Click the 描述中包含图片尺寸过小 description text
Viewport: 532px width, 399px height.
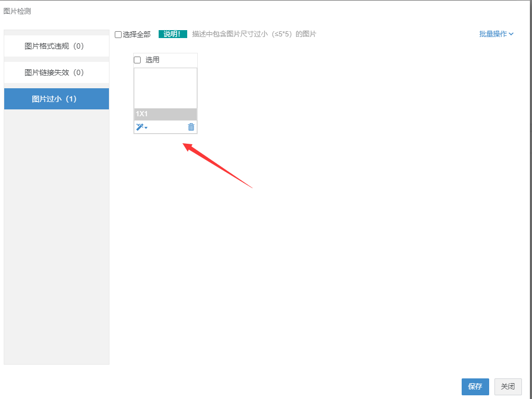[x=254, y=34]
